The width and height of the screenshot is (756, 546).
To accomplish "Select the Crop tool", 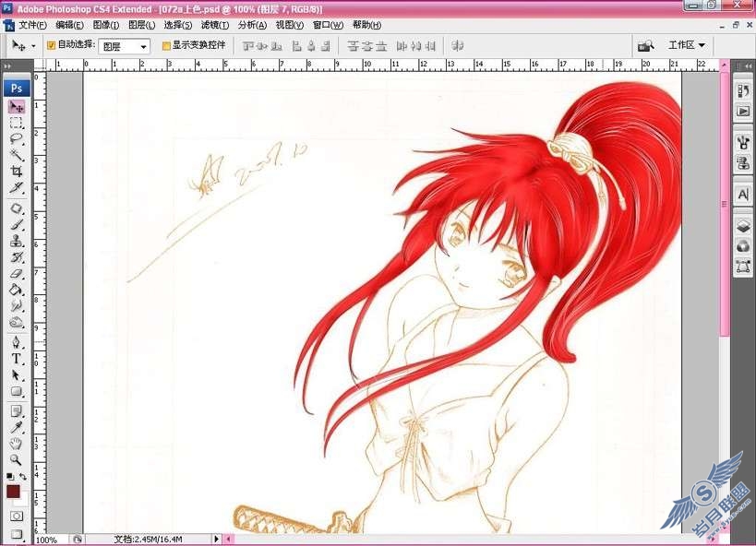I will tap(17, 171).
